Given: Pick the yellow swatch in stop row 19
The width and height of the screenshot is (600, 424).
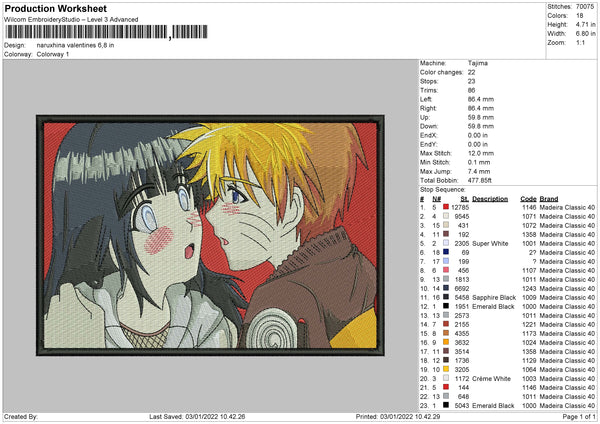Looking at the screenshot, I should click(x=446, y=369).
